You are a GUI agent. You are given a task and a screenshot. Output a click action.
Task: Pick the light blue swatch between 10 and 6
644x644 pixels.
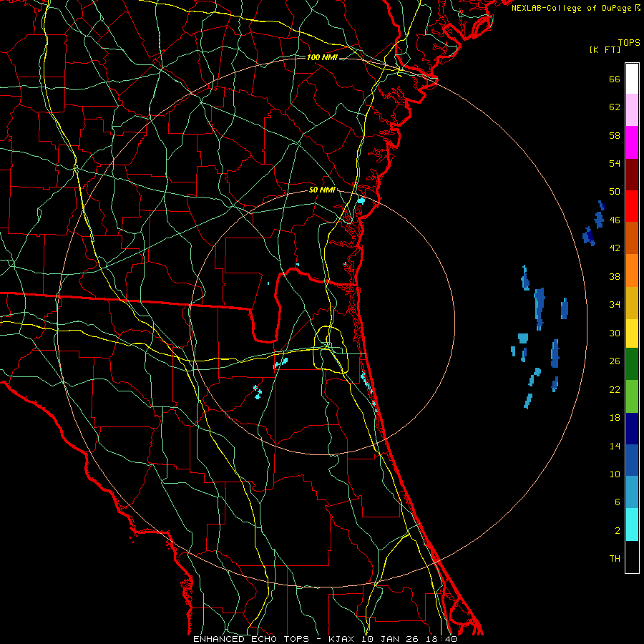pos(632,492)
